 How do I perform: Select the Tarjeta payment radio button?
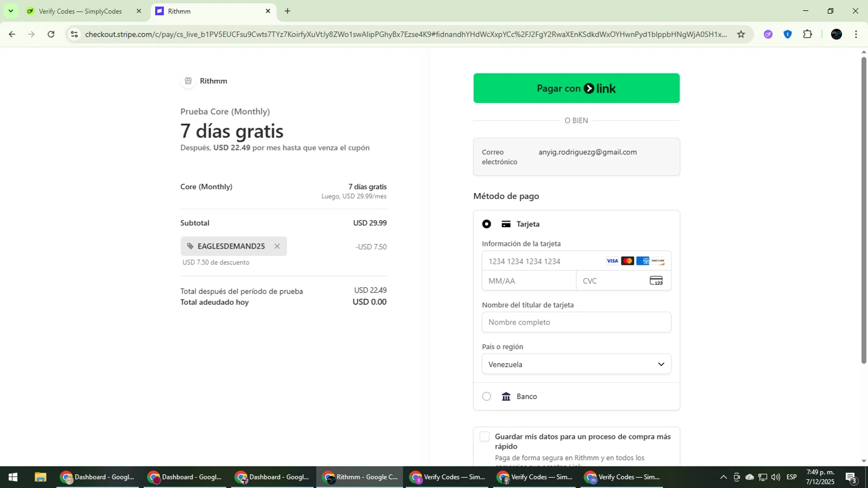tap(487, 224)
